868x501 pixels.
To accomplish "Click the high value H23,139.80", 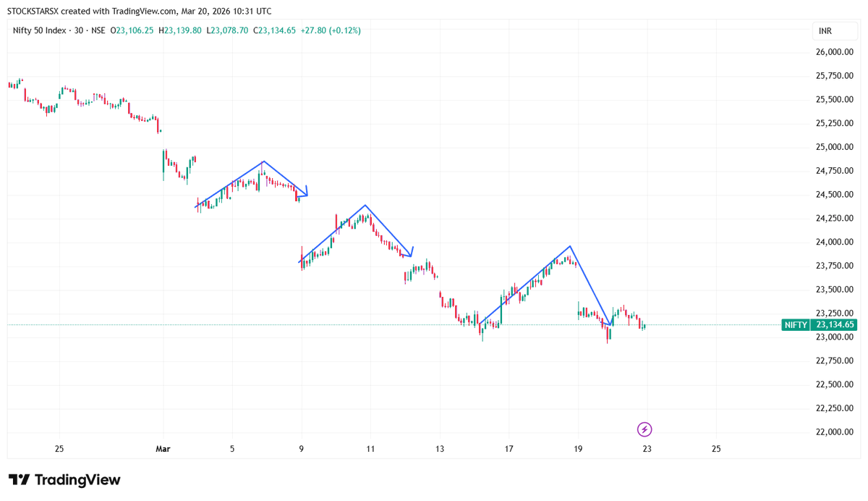I will tap(180, 30).
